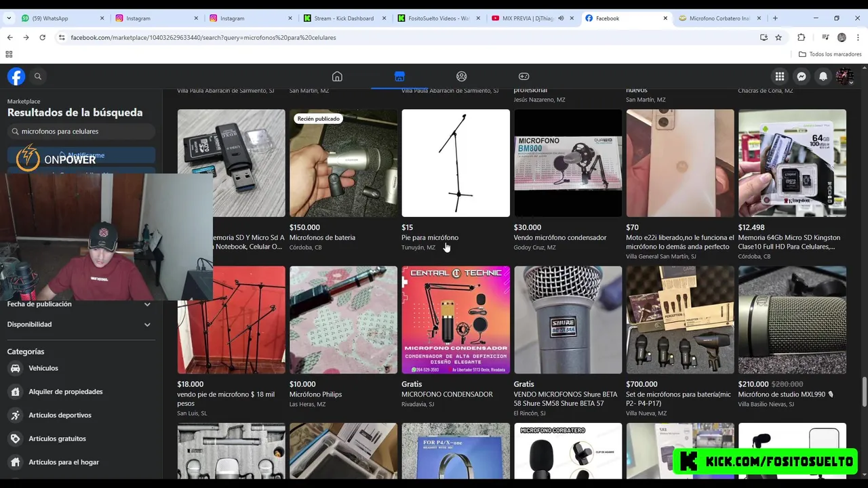This screenshot has width=868, height=488.
Task: Open the Facebook profile avatar menu
Action: 844,77
